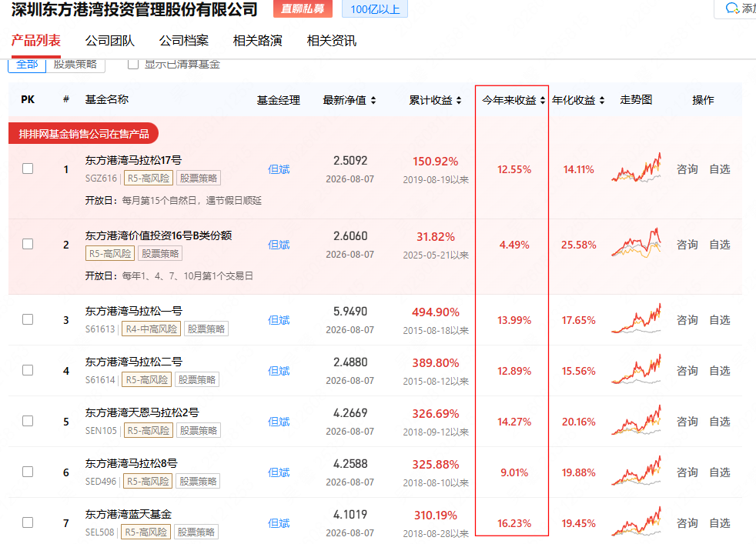
Task: Click year-to-date return 14.27%
Action: [x=514, y=422]
